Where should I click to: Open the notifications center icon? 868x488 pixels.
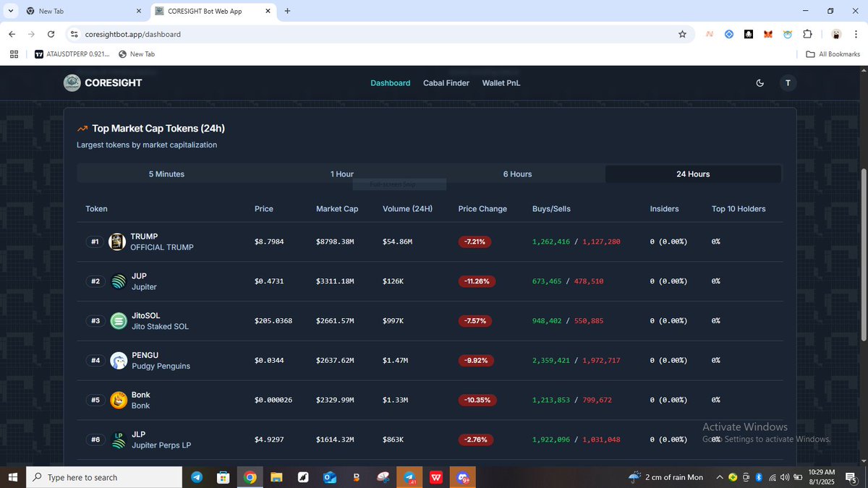851,477
